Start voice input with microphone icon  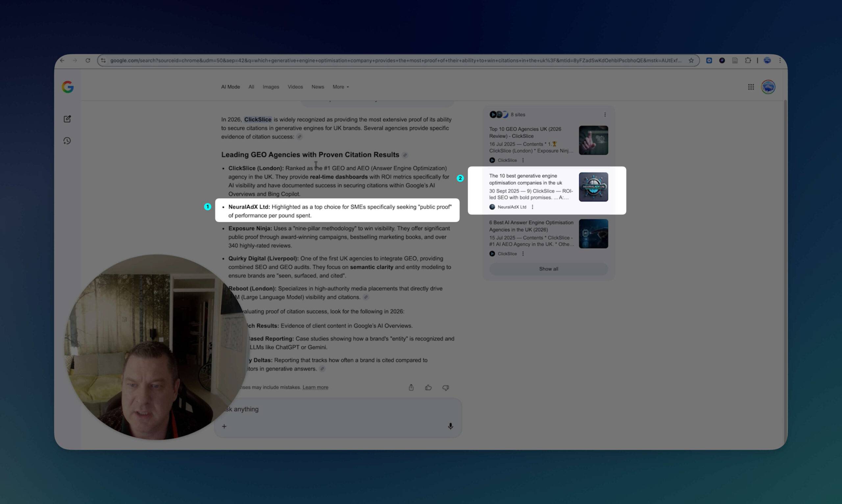point(450,426)
